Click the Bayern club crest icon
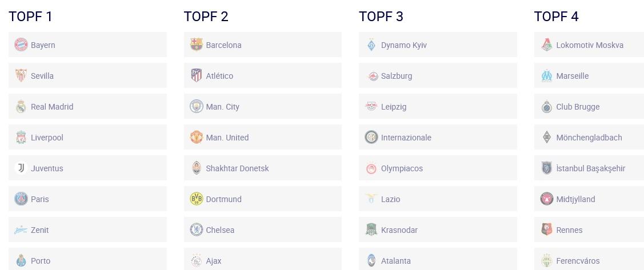 pyautogui.click(x=21, y=45)
